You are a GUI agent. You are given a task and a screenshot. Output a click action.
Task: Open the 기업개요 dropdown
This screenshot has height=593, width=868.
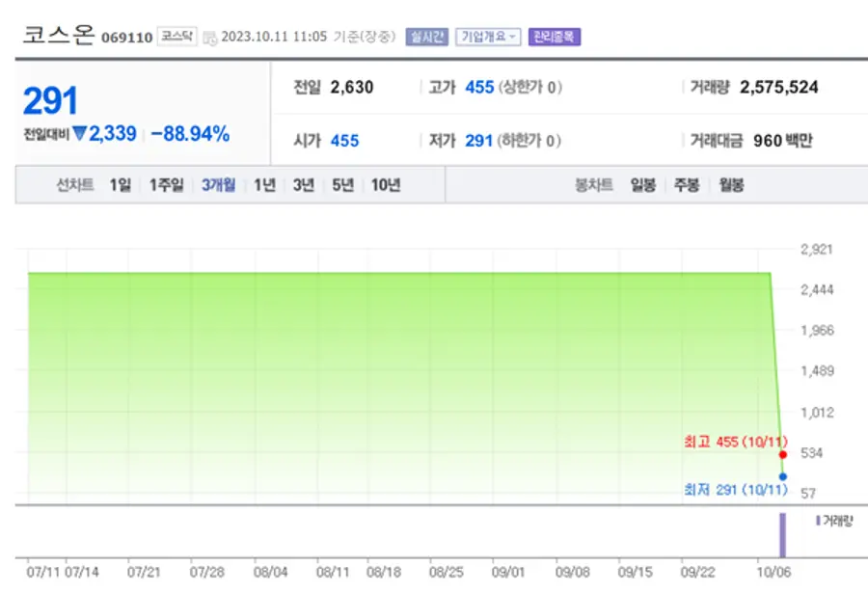point(488,37)
